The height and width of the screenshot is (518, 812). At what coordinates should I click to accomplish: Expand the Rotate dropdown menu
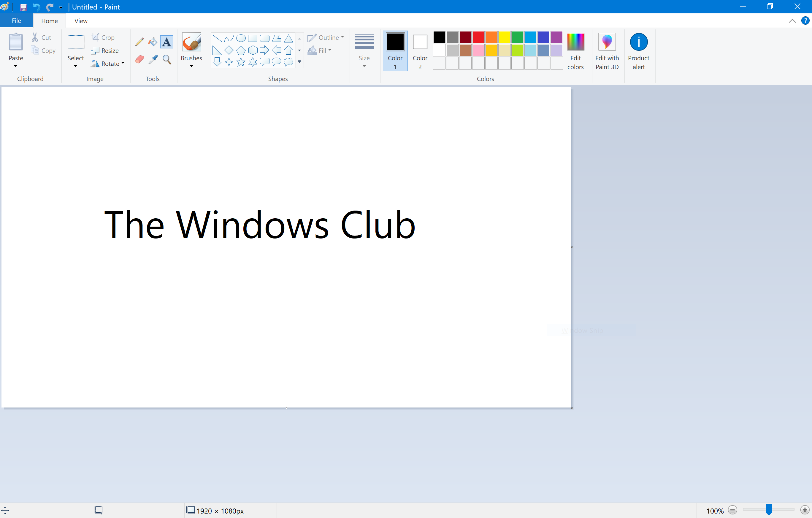pyautogui.click(x=123, y=63)
